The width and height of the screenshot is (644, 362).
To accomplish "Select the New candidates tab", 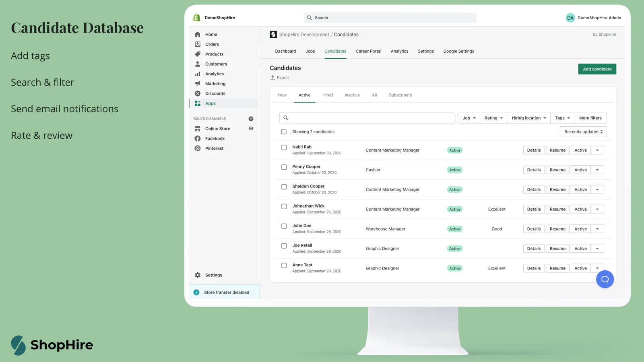I will 282,95.
